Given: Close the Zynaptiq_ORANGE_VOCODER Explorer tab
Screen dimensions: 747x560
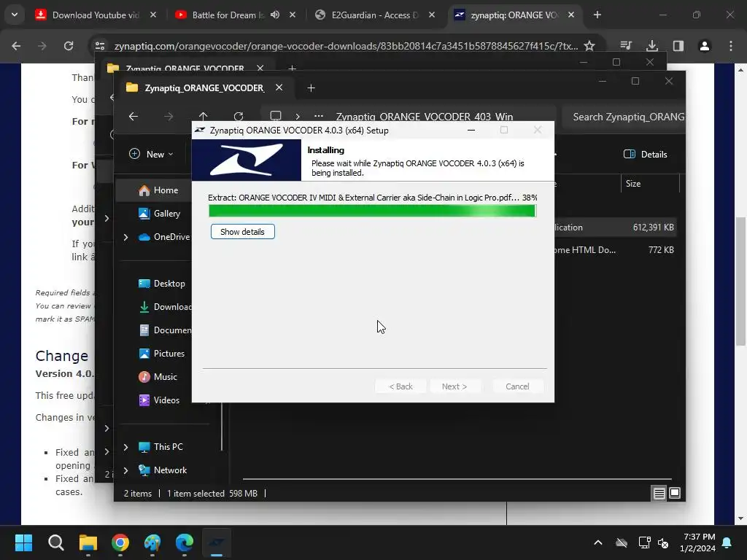Looking at the screenshot, I should click(279, 87).
